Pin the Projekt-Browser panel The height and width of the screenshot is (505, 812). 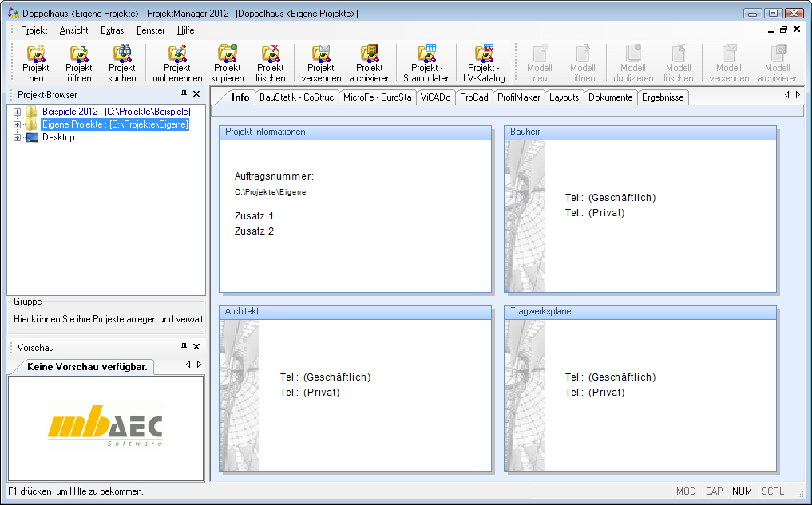184,93
